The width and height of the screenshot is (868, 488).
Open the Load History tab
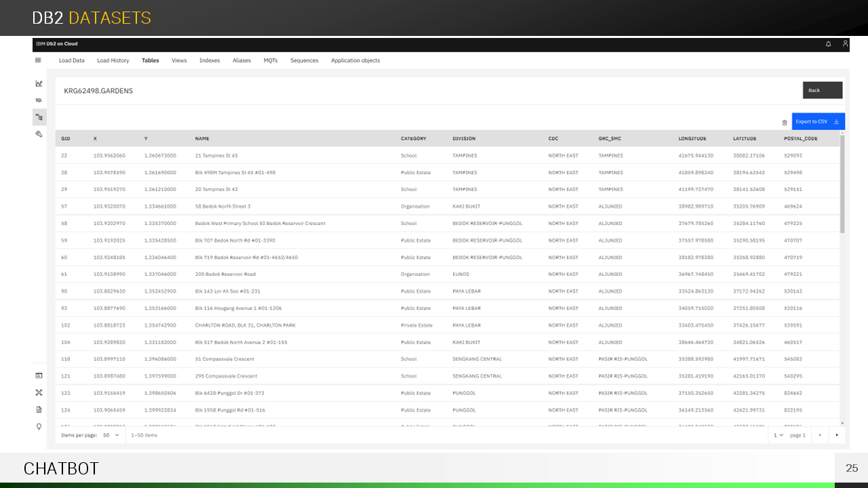coord(113,60)
